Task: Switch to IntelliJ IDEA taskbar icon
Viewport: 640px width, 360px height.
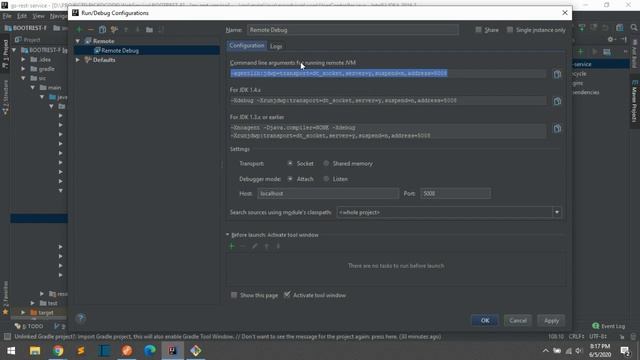Action: (173, 351)
